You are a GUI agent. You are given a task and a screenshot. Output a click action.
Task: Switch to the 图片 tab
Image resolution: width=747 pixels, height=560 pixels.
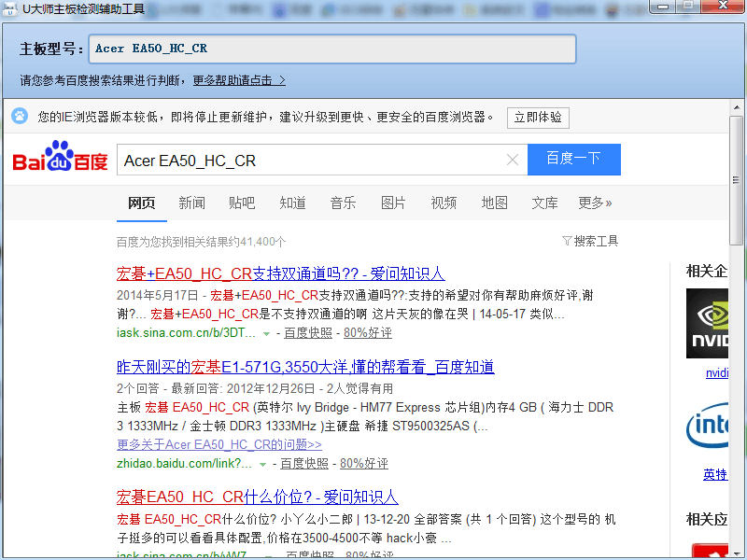point(393,203)
